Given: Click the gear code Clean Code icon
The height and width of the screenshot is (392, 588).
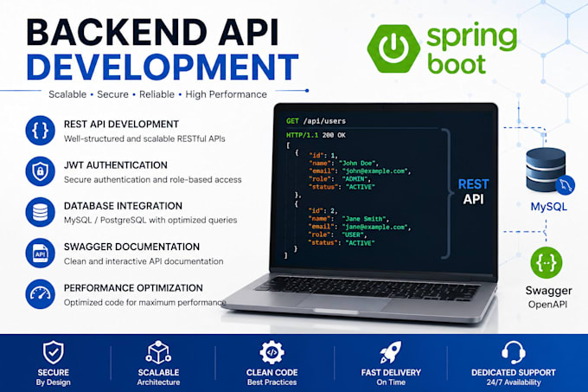Looking at the screenshot, I should point(272,352).
